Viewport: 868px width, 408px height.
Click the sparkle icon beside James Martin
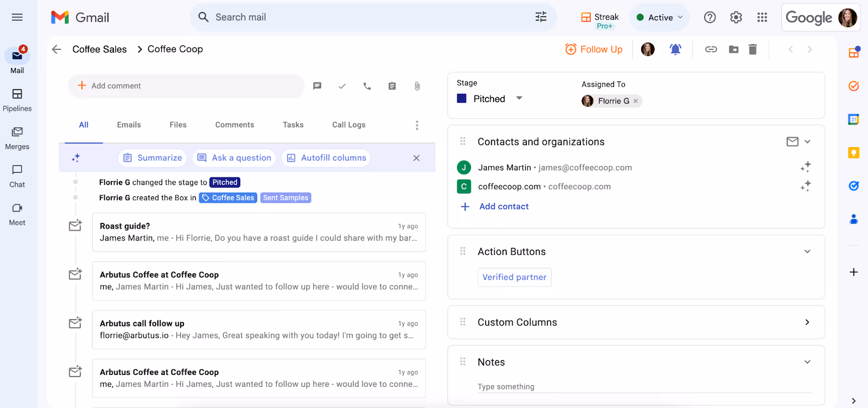806,167
